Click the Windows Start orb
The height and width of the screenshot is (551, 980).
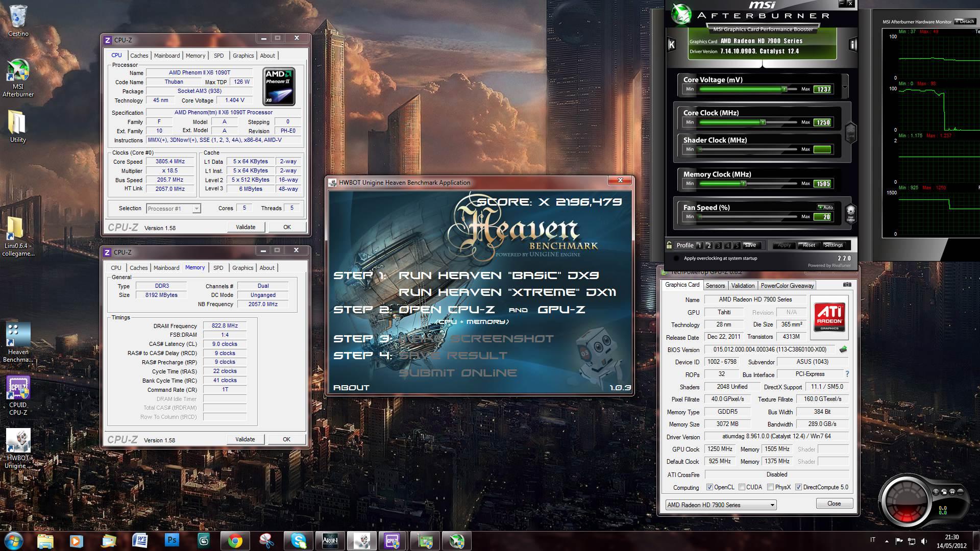click(13, 540)
